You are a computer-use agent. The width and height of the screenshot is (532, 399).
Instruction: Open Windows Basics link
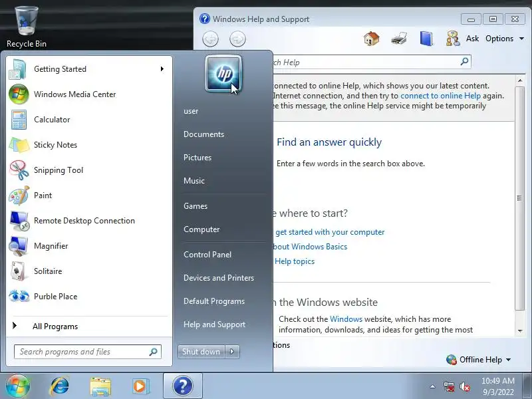click(311, 247)
